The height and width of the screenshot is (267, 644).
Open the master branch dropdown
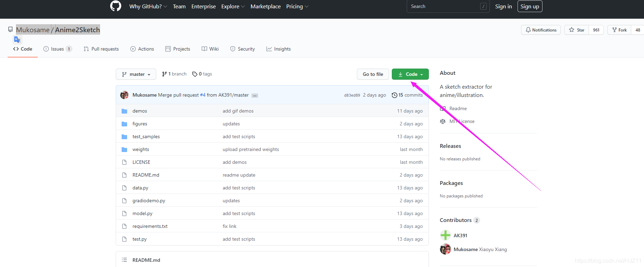point(136,74)
